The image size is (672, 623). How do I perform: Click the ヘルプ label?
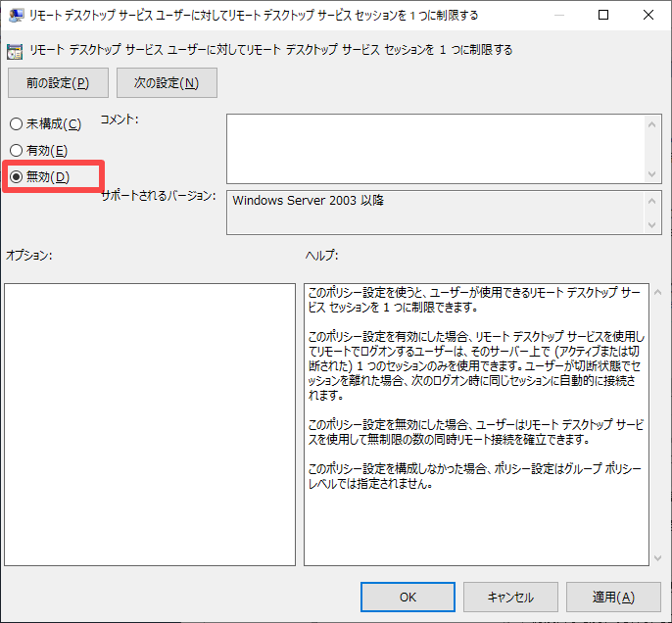point(322,256)
